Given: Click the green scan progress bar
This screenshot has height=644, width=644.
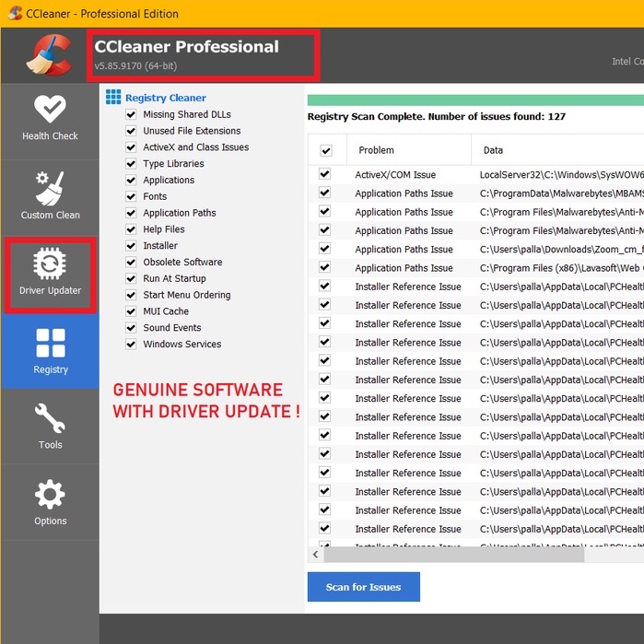Looking at the screenshot, I should [x=474, y=100].
